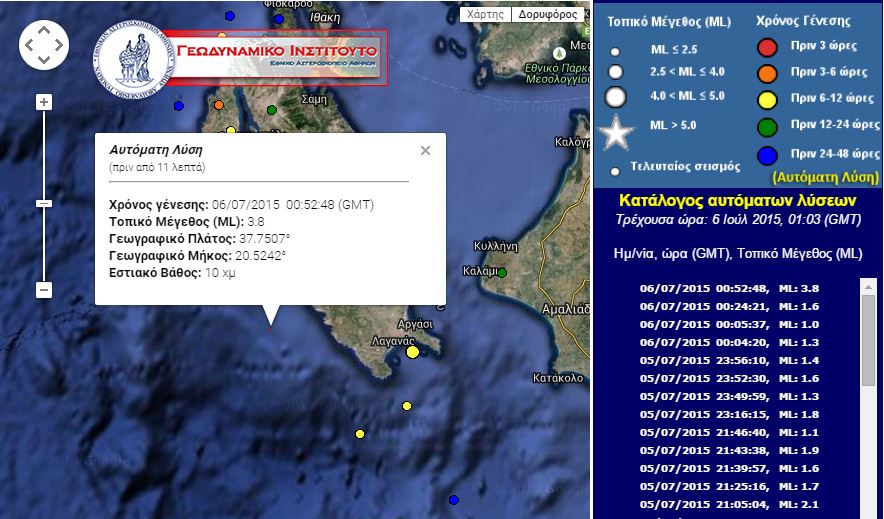Switch to Χάρτης map view
Screen dimensions: 884x519
[485, 15]
